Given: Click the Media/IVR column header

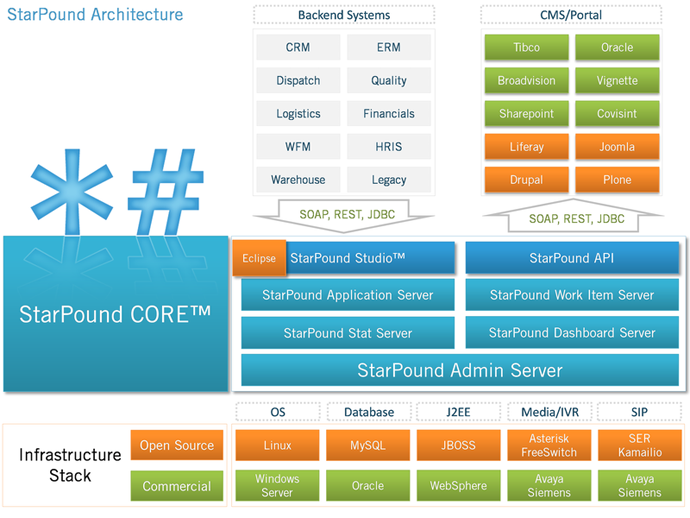Looking at the screenshot, I should tap(550, 412).
